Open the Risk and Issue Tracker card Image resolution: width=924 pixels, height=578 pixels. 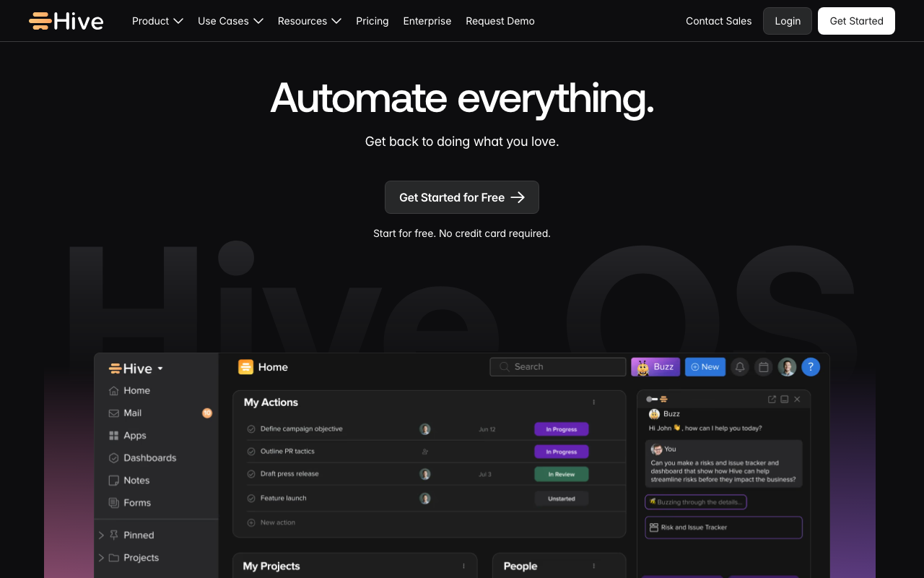(723, 527)
